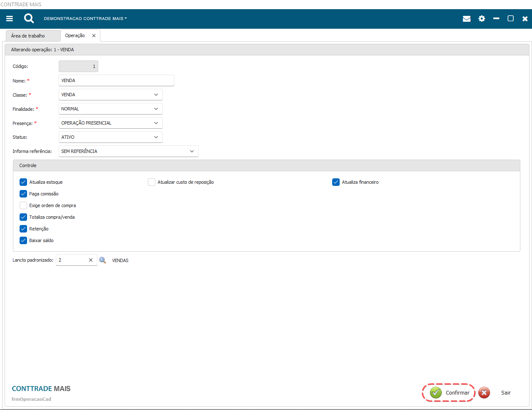Image resolution: width=532 pixels, height=410 pixels.
Task: Click into the Nome text field
Action: [116, 80]
